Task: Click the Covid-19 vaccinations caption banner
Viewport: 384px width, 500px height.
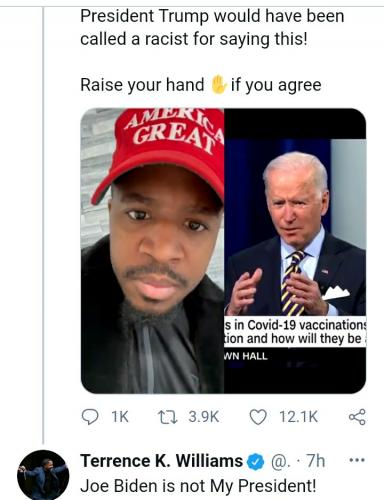Action: point(295,332)
